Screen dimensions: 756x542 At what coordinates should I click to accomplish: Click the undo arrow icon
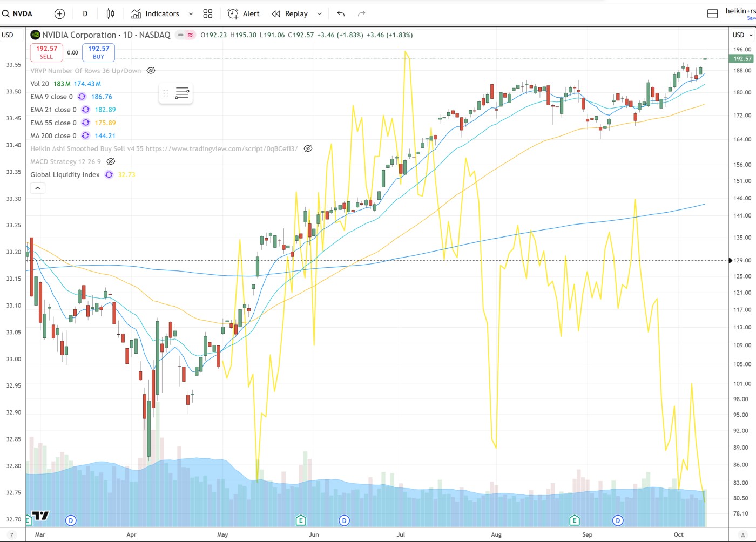341,13
